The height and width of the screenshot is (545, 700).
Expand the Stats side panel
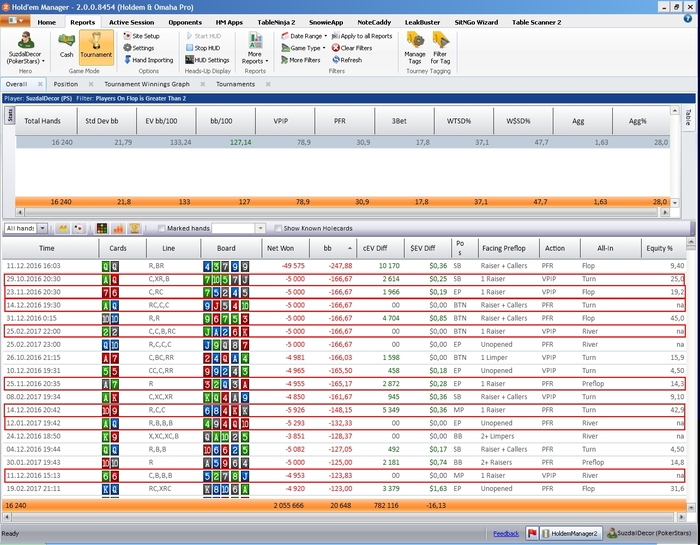(10, 116)
